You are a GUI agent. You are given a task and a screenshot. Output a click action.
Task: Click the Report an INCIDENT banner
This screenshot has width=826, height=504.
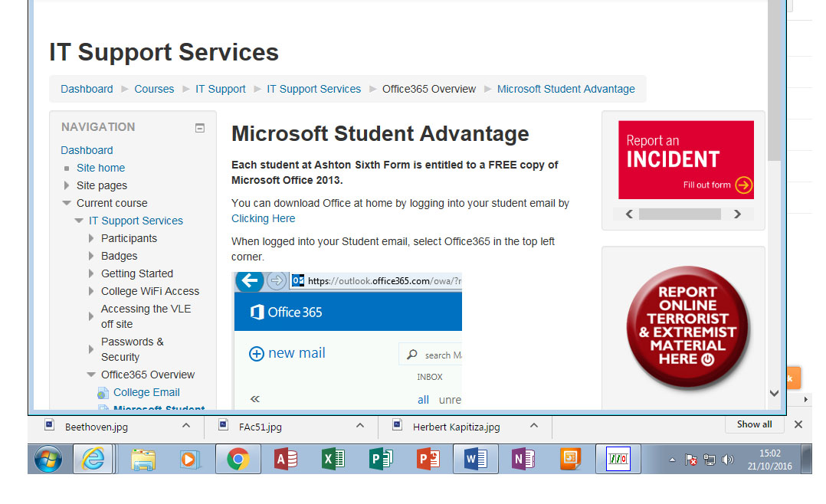click(x=686, y=159)
